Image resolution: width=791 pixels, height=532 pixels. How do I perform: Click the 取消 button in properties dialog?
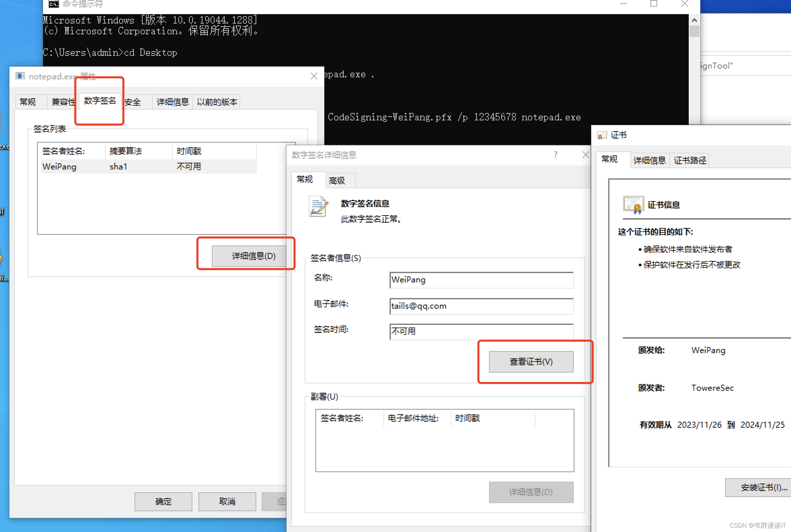pos(227,501)
